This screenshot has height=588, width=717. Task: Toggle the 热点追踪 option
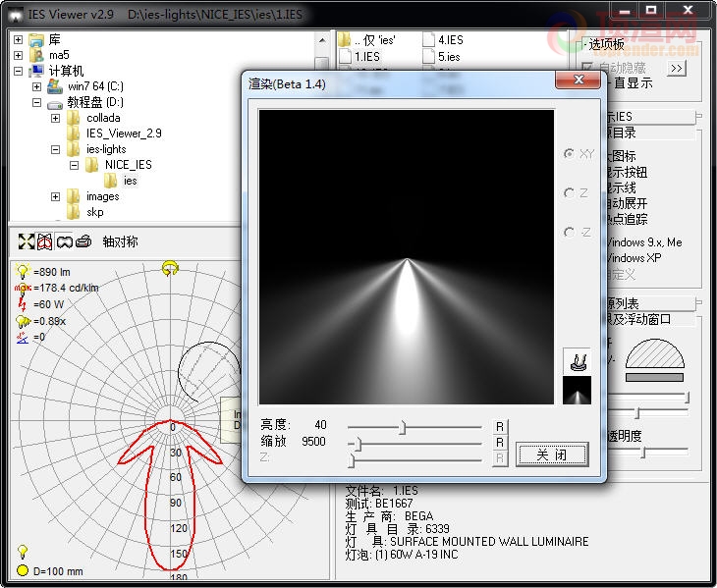pyautogui.click(x=627, y=219)
